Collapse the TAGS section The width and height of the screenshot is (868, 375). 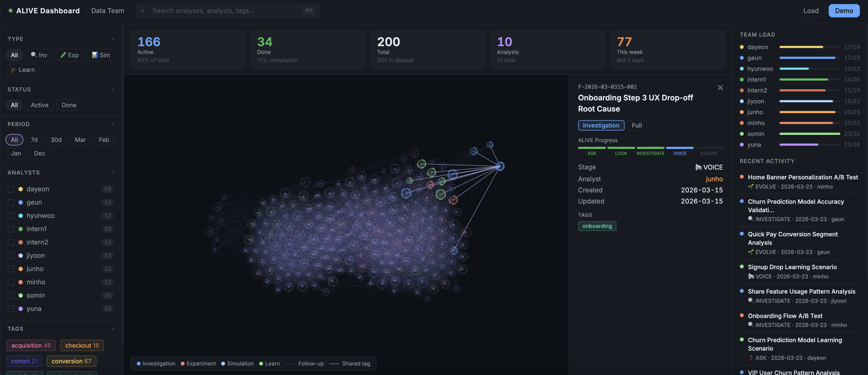(113, 329)
